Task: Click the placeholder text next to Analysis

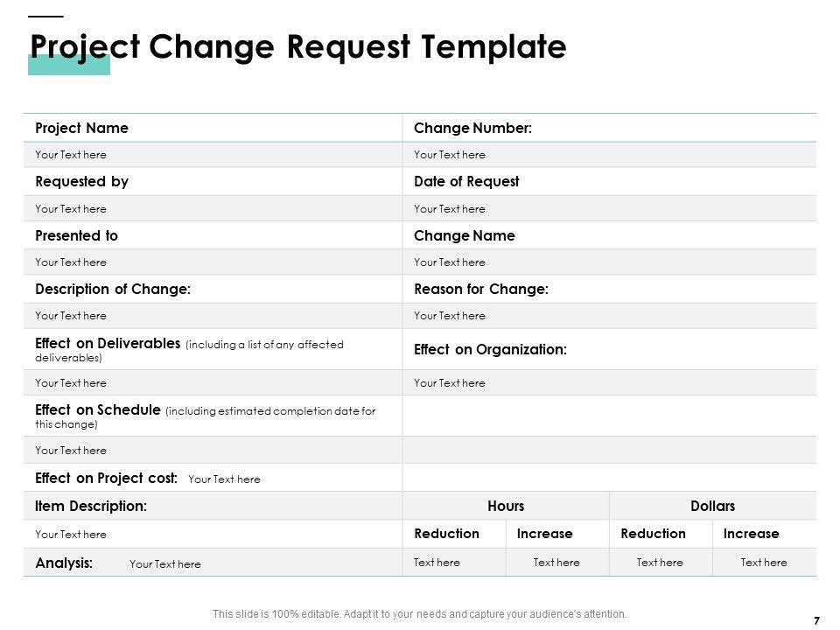Action: coord(165,564)
